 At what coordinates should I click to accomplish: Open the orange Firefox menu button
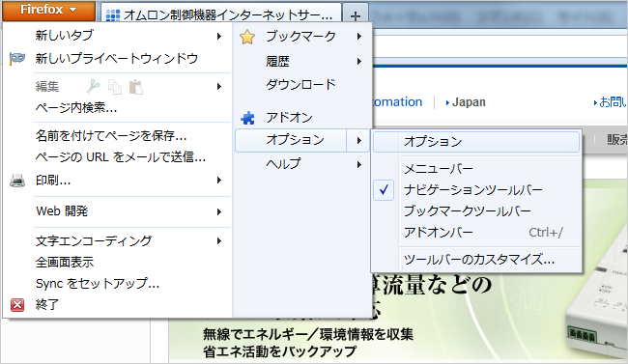(48, 10)
